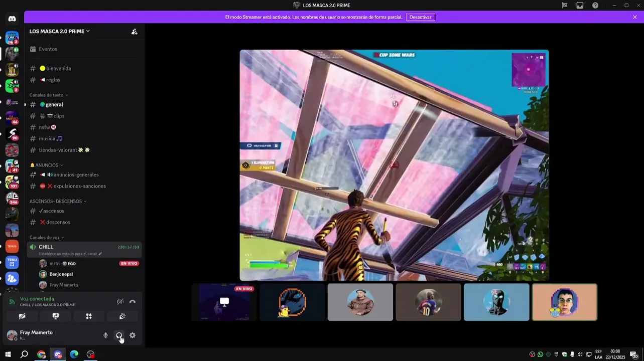Expand LOS MASCA 2.0 PRIME server menu
This screenshot has height=361, width=644.
(59, 31)
